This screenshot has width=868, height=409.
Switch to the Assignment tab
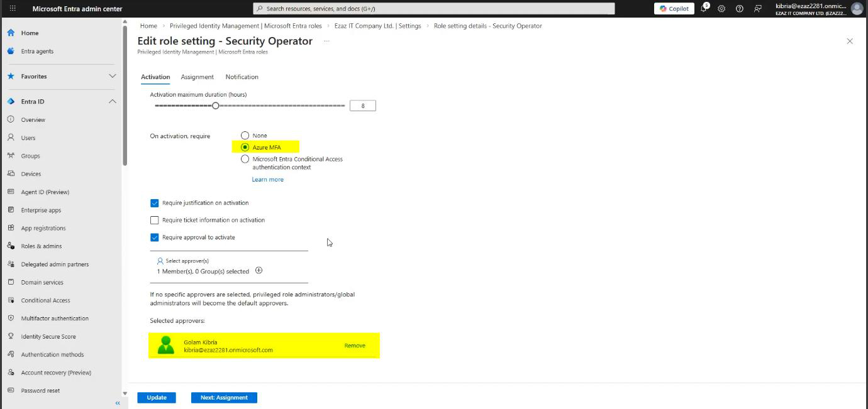tap(198, 77)
